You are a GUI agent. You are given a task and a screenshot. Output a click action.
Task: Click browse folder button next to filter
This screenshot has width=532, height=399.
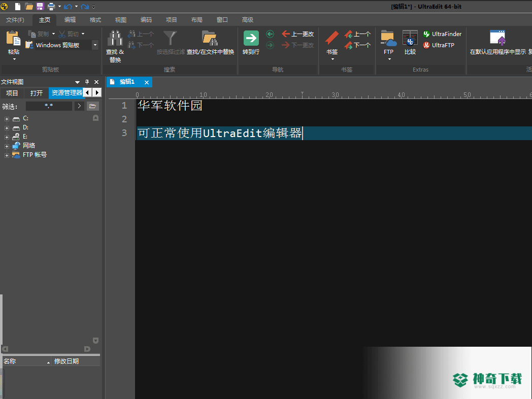click(92, 106)
